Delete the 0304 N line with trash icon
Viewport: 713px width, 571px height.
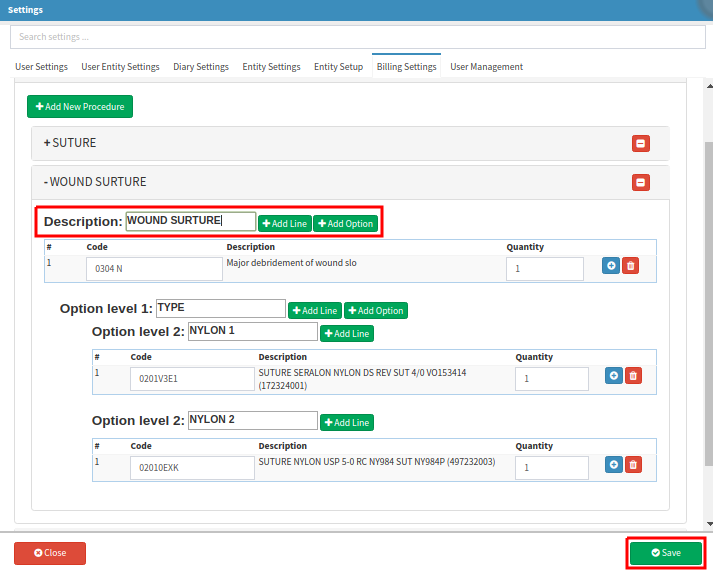coord(631,266)
